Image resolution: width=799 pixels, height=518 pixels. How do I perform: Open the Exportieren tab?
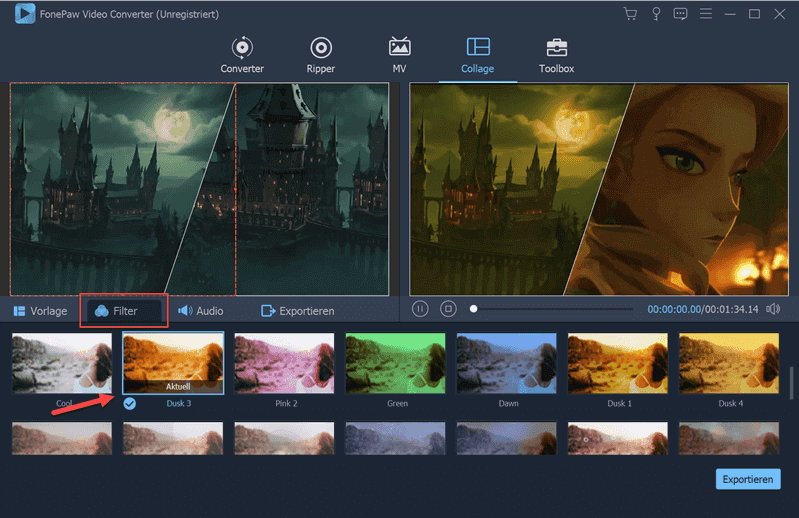(298, 311)
